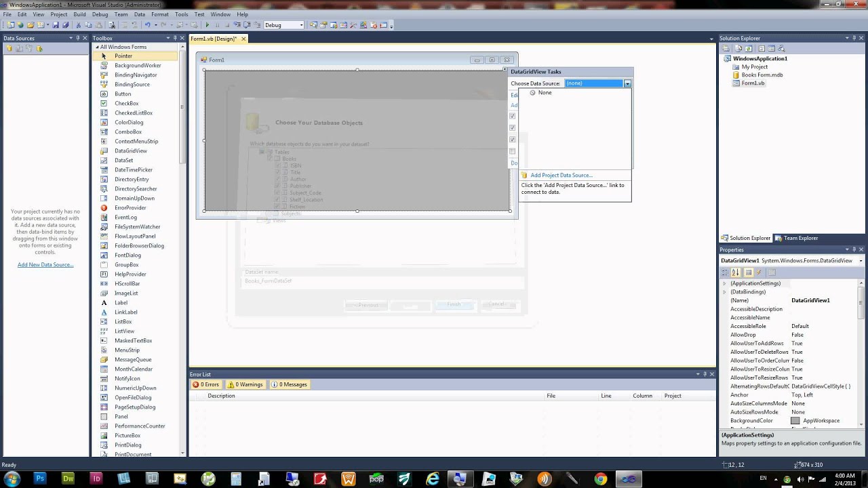The width and height of the screenshot is (868, 488).
Task: Click Open File folder icon in toolbar
Action: pyautogui.click(x=31, y=25)
